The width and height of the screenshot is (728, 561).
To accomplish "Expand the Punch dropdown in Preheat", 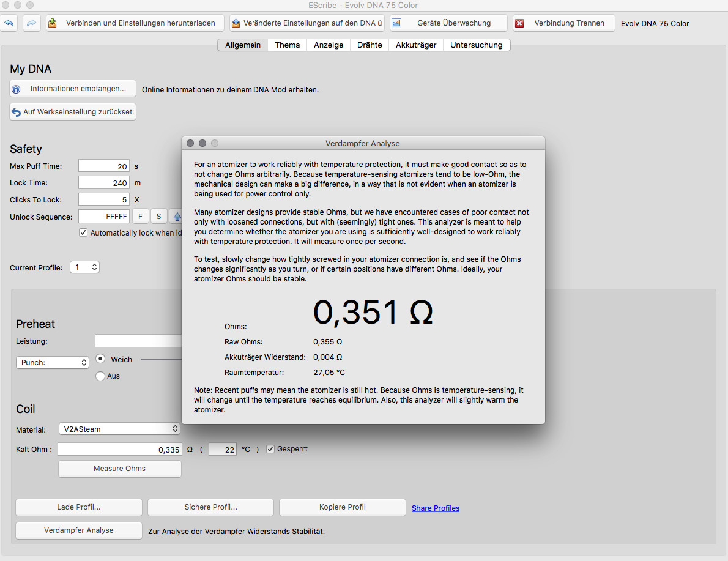I will [x=53, y=362].
